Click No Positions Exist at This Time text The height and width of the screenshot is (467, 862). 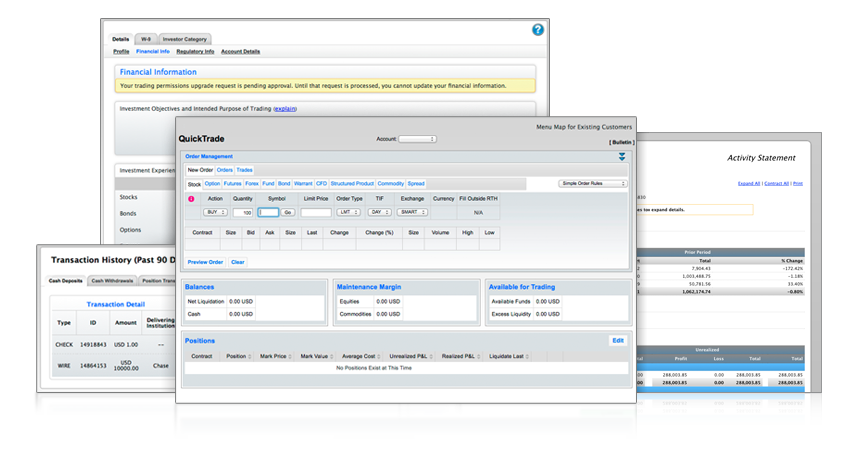coord(374,368)
